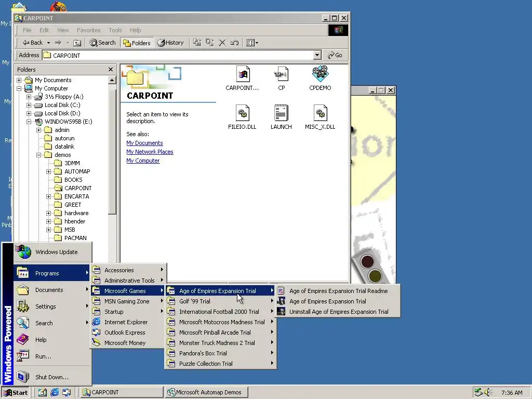Image resolution: width=532 pixels, height=399 pixels.
Task: Switch to Microsoft Automap Demos taskbar button
Action: (207, 393)
